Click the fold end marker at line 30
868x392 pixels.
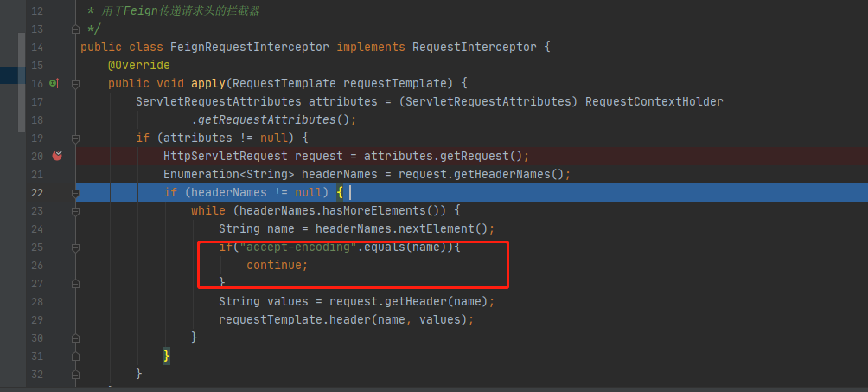(x=76, y=337)
